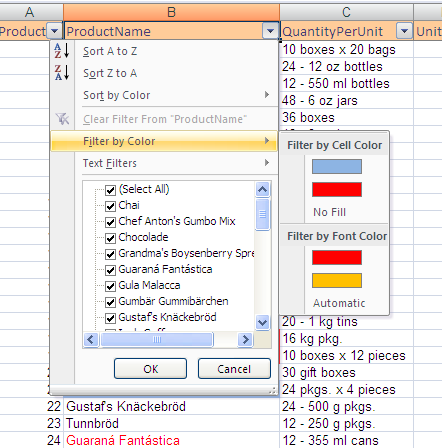Choose Clear Filter From "ProductName"

pyautogui.click(x=164, y=119)
